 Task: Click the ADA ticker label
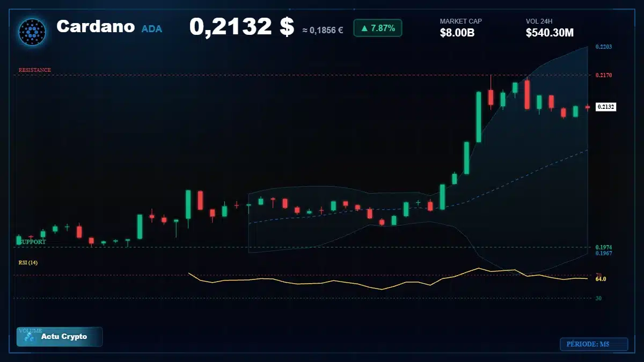pyautogui.click(x=152, y=29)
